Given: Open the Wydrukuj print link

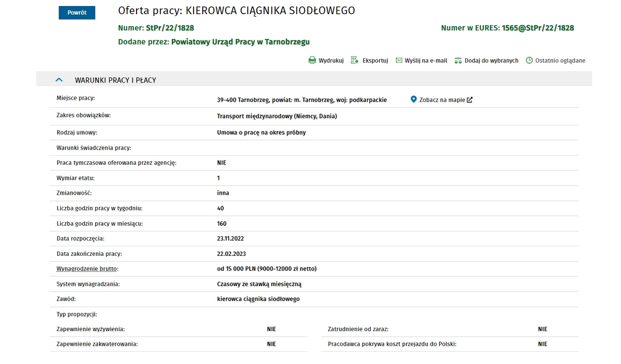Looking at the screenshot, I should pyautogui.click(x=331, y=61).
